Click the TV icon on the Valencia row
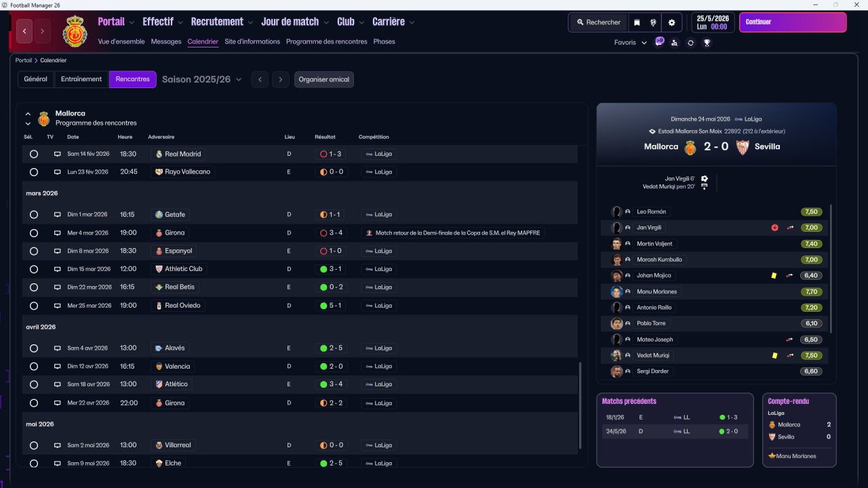 tap(58, 367)
